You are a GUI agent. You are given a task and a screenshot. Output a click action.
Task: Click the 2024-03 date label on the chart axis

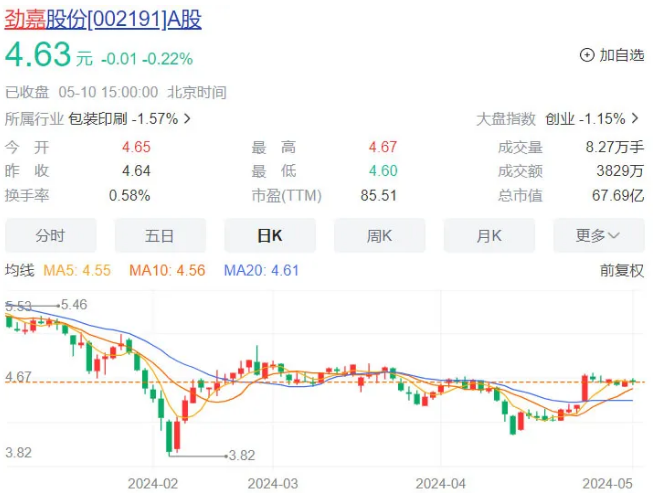pyautogui.click(x=273, y=484)
